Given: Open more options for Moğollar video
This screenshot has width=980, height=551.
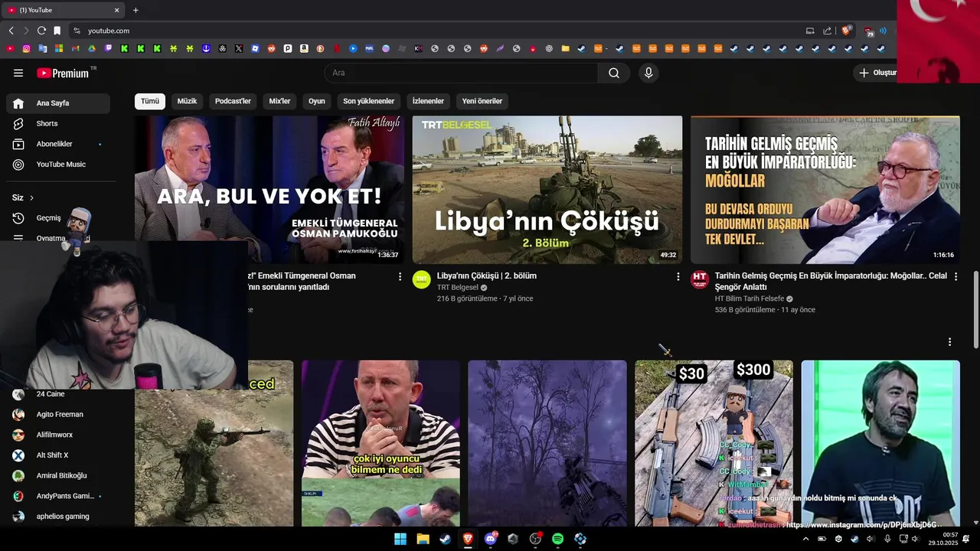Looking at the screenshot, I should click(955, 276).
